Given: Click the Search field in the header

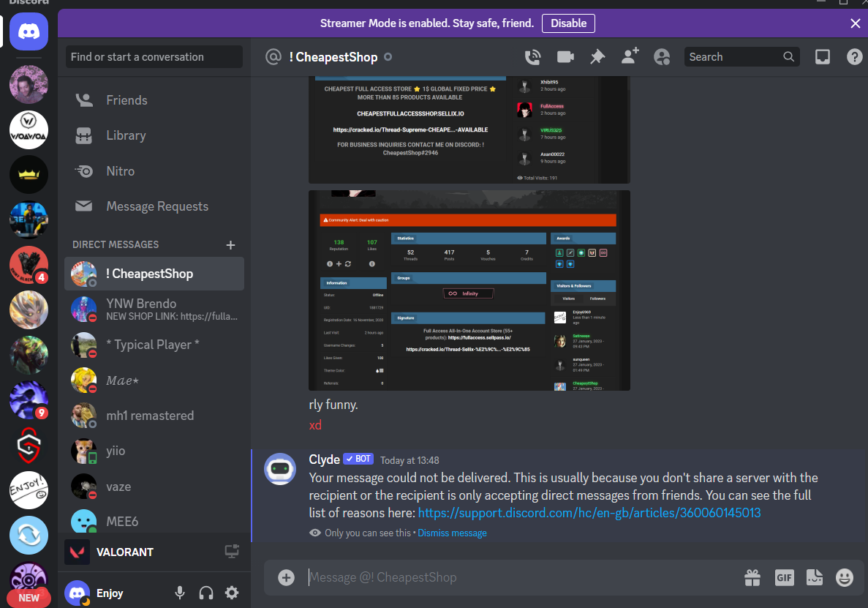Looking at the screenshot, I should tap(741, 57).
